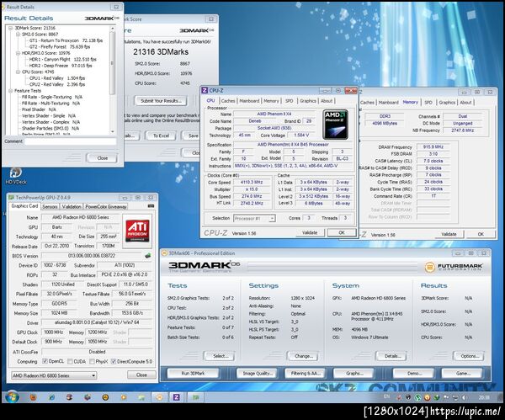Click the GPU-Z screenshot camera icon
The width and height of the screenshot is (505, 420).
click(151, 206)
